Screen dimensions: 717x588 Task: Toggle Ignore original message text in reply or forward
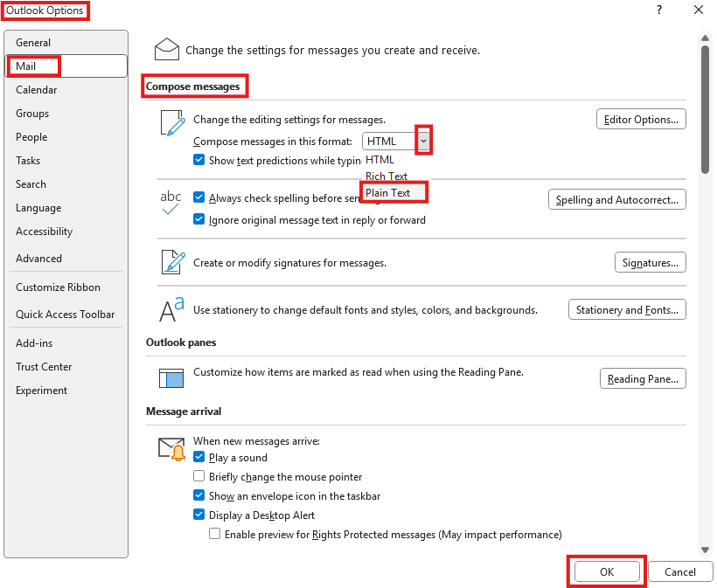tap(198, 219)
